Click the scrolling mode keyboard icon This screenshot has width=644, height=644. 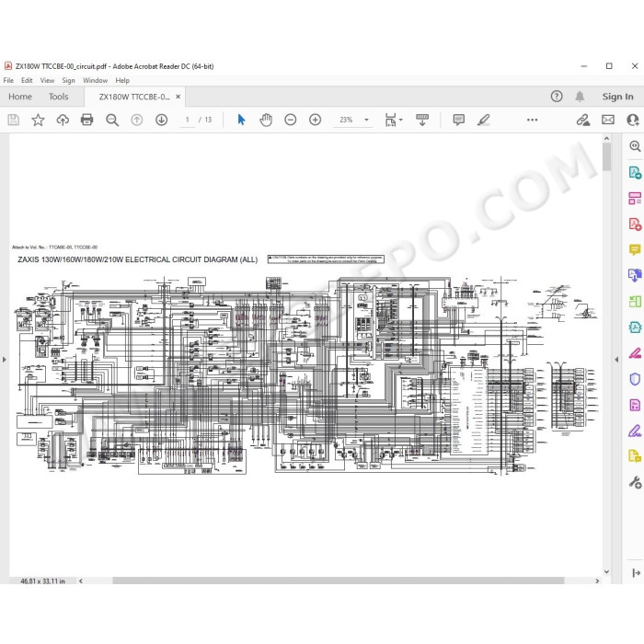[422, 120]
